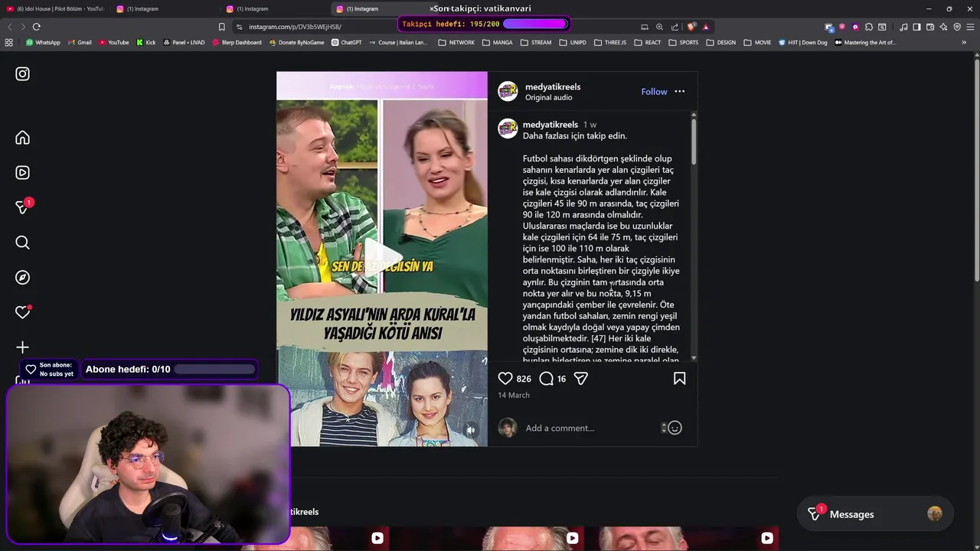Image resolution: width=980 pixels, height=551 pixels.
Task: Open the Brave playlist music icon
Action: pyautogui.click(x=903, y=27)
